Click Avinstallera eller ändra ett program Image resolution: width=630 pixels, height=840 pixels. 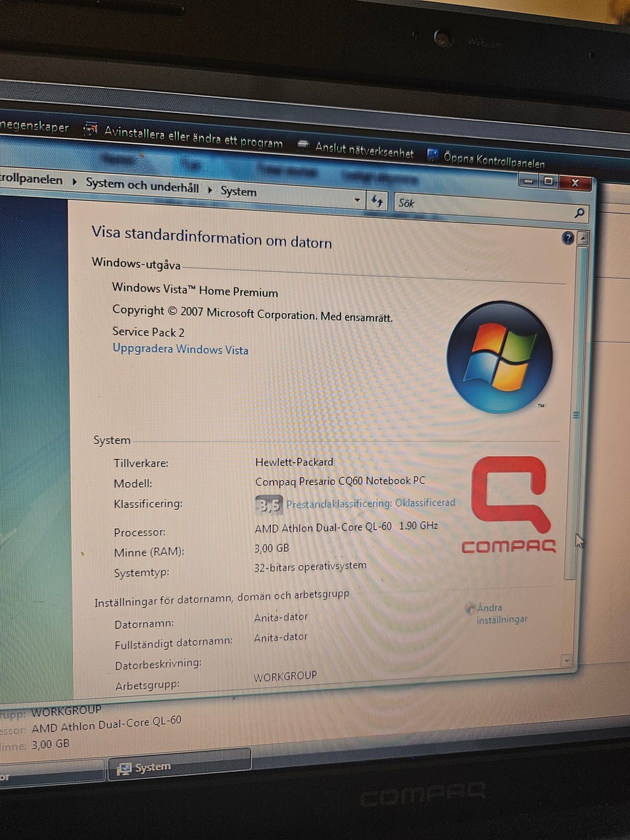tap(193, 136)
